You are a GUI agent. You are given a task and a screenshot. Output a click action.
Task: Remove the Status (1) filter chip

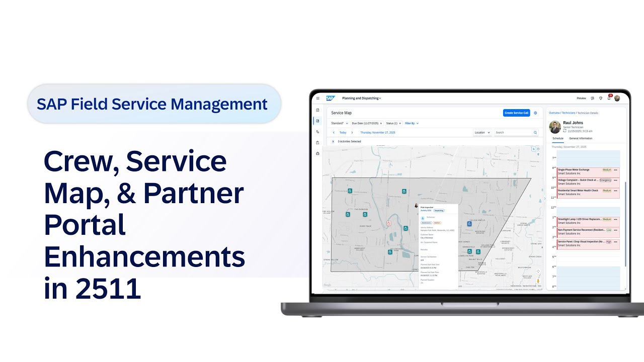click(x=400, y=123)
